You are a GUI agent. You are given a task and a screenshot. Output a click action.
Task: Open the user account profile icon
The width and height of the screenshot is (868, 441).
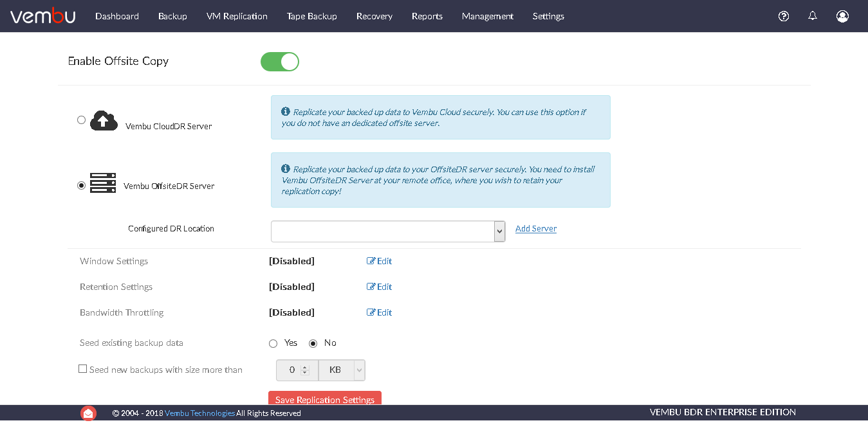(842, 16)
